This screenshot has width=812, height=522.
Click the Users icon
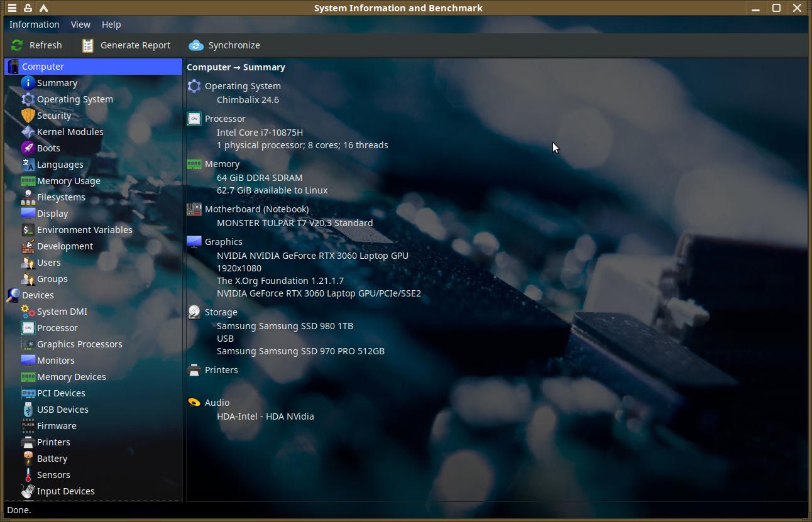tap(28, 263)
